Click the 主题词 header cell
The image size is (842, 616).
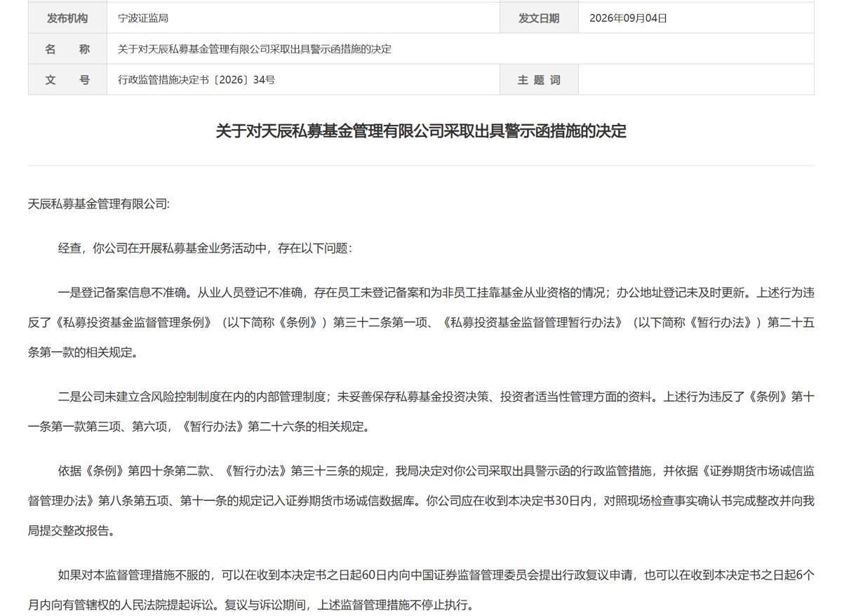click(x=539, y=80)
